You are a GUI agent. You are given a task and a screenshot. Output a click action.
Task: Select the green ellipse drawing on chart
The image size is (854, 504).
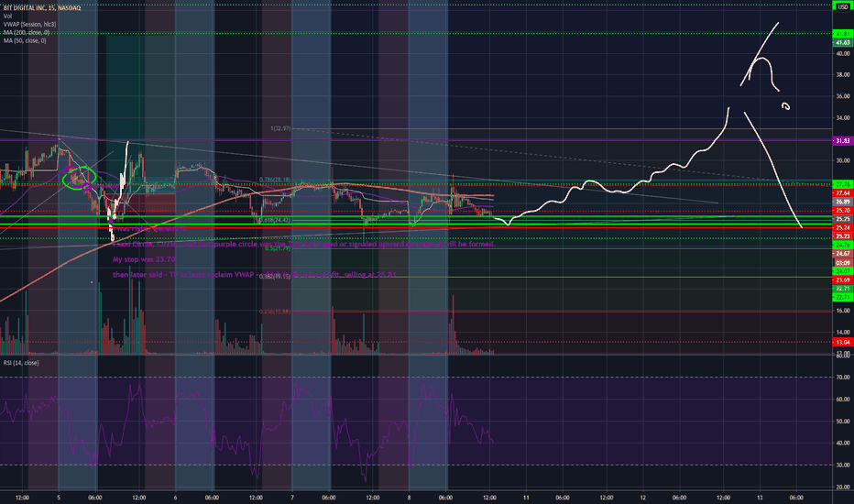pyautogui.click(x=80, y=178)
